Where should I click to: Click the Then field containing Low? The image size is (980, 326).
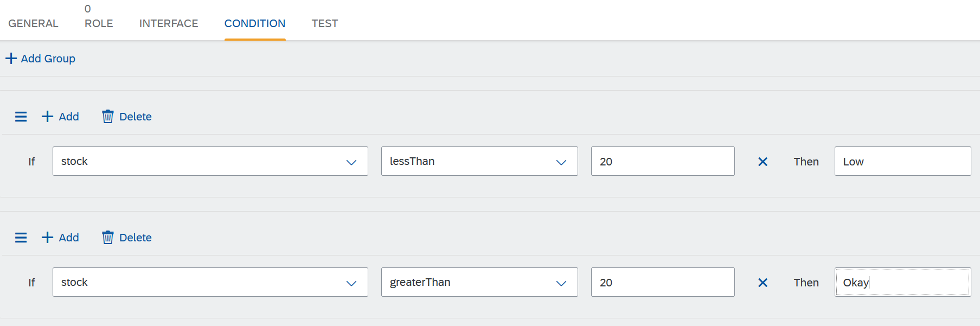click(x=902, y=162)
